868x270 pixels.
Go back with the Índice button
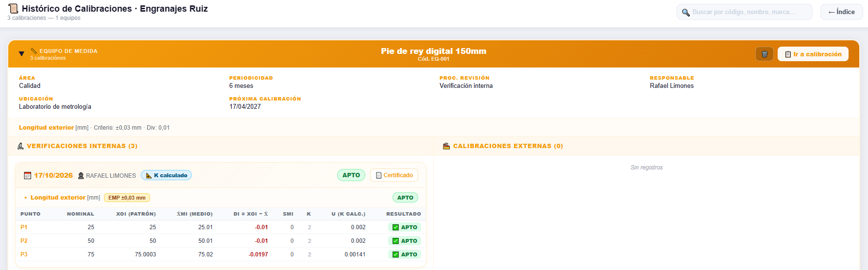click(x=841, y=12)
